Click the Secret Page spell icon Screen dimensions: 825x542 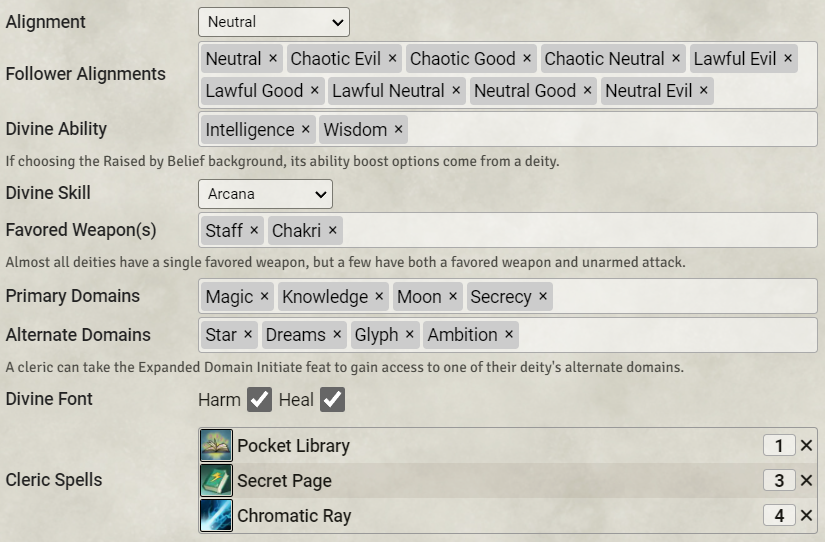(216, 481)
